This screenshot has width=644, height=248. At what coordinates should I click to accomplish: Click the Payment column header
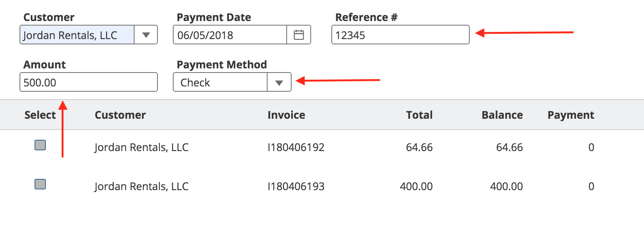click(571, 115)
